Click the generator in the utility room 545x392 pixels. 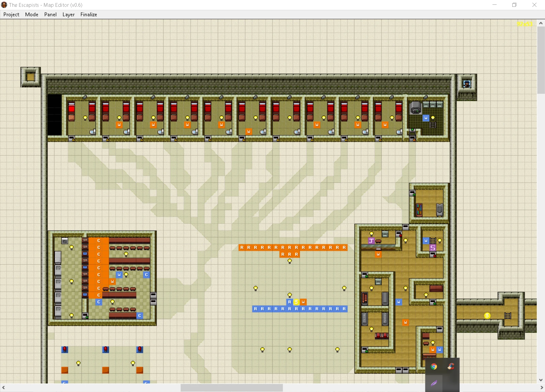tap(415, 108)
